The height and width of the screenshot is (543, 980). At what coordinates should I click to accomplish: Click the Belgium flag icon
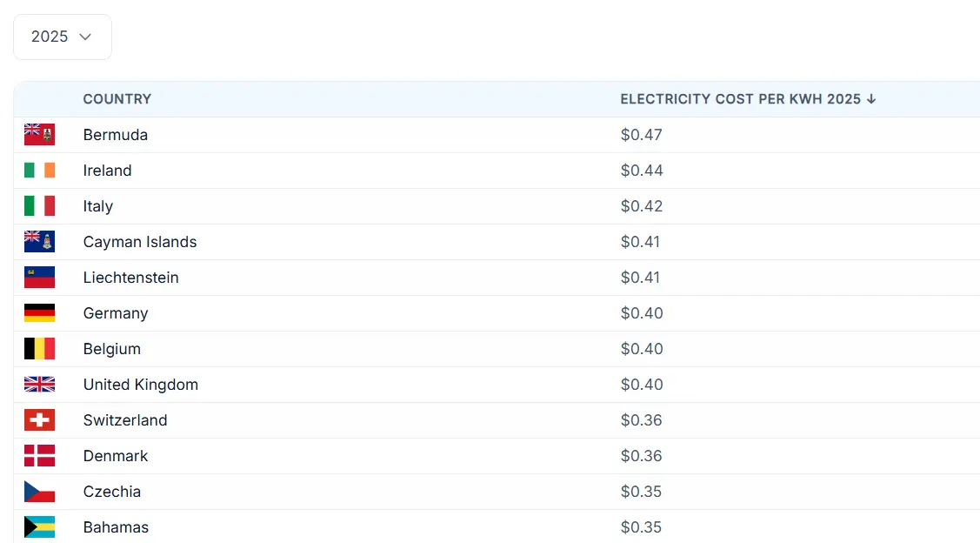tap(39, 349)
